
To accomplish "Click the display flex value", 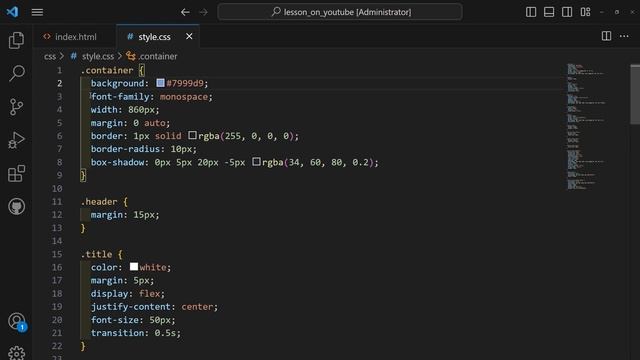I will point(149,293).
